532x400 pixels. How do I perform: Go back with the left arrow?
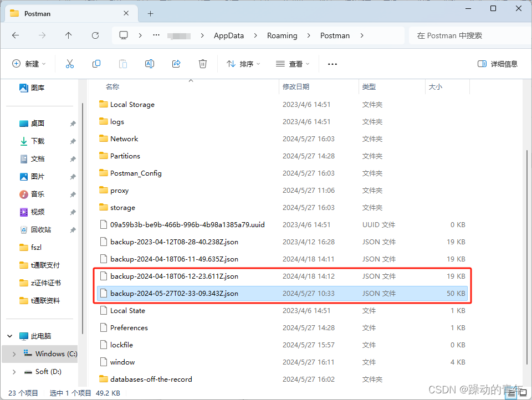16,35
